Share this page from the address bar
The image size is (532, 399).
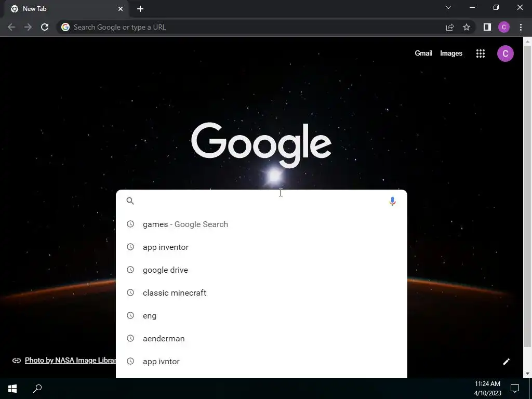[450, 27]
